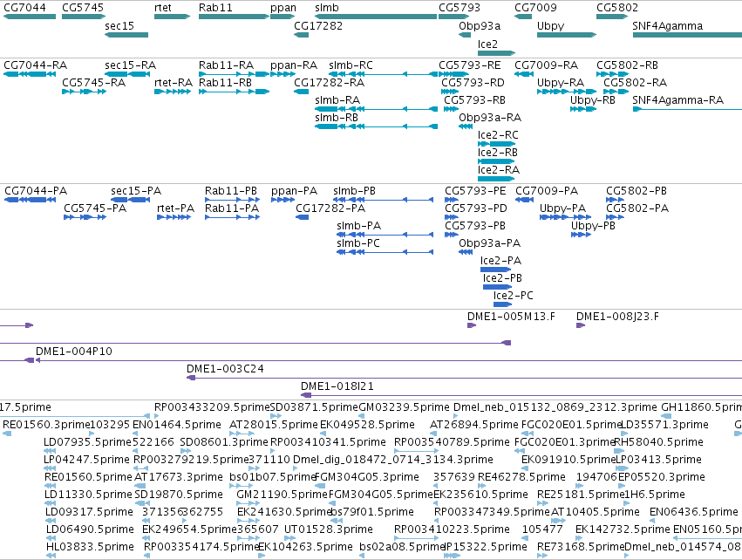
Task: Select the AT26894.5prime EST label
Action: coord(474,424)
